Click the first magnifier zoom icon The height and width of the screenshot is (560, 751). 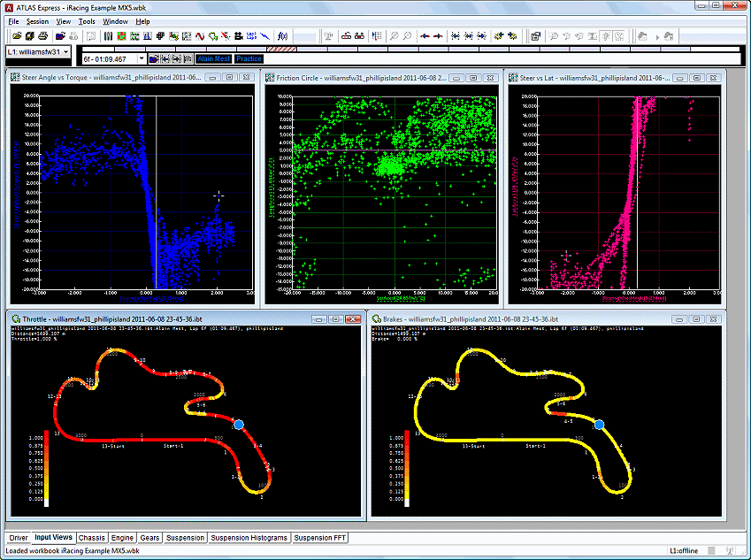click(x=395, y=36)
